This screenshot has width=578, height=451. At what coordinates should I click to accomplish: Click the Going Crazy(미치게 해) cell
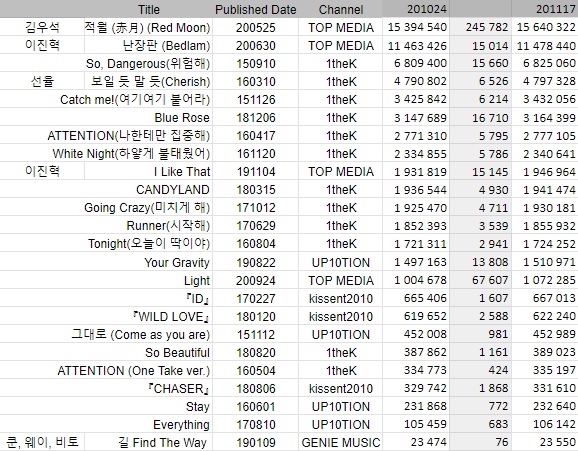[106, 208]
